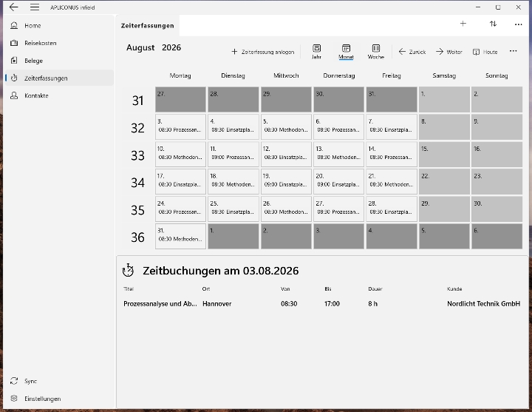Click the Kontakte person icon
The image size is (532, 412).
14,95
